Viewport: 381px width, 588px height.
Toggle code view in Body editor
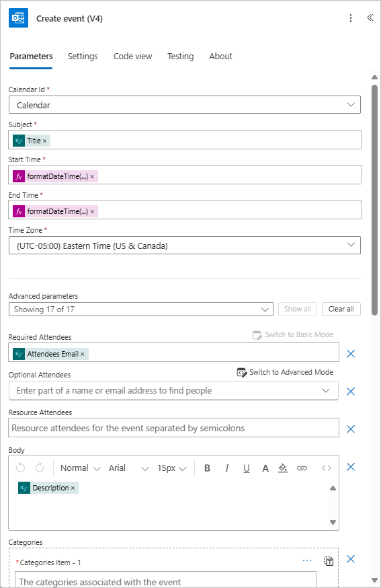click(327, 468)
